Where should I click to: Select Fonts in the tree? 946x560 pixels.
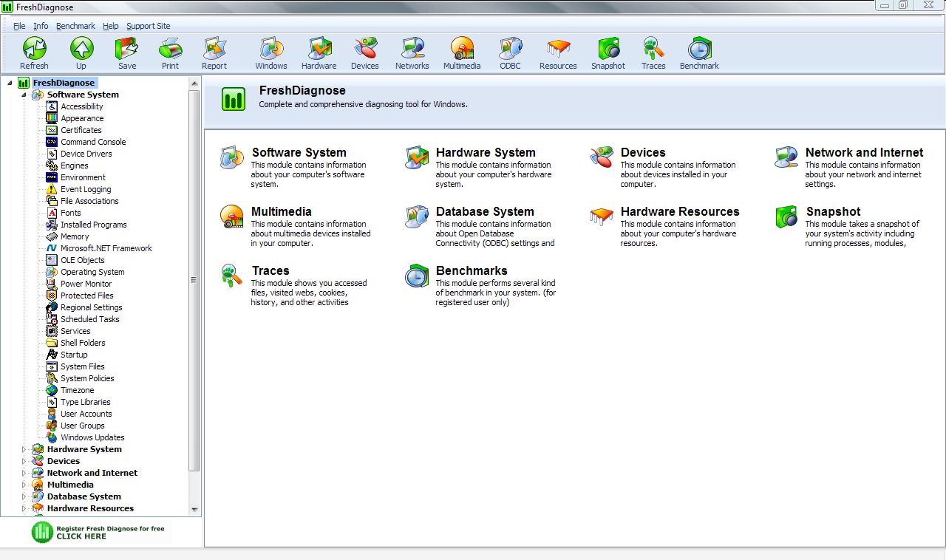click(71, 213)
